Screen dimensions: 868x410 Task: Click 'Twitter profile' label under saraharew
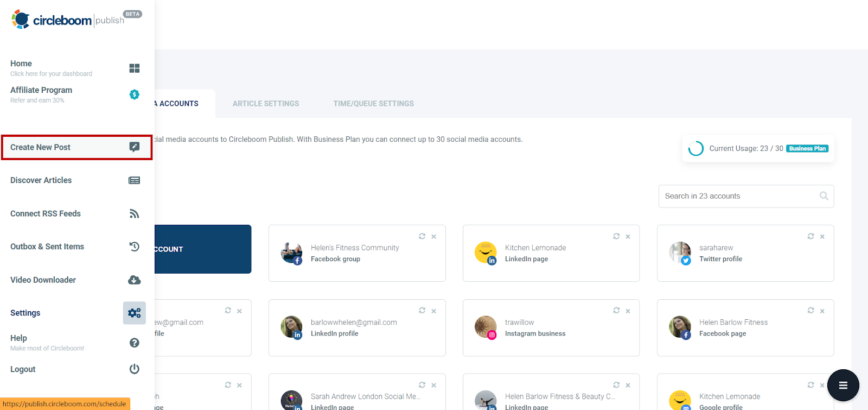(720, 259)
